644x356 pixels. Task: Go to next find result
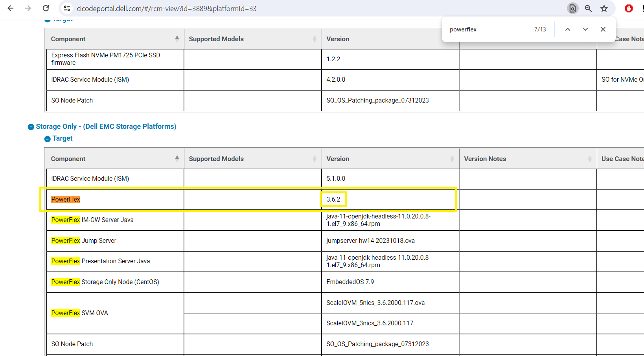[585, 29]
